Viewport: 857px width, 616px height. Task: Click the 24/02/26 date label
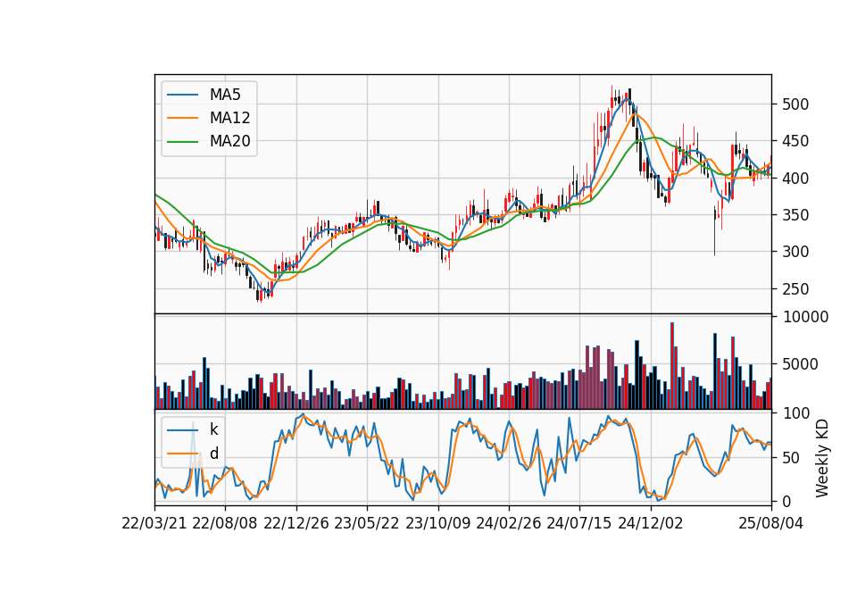[508, 523]
